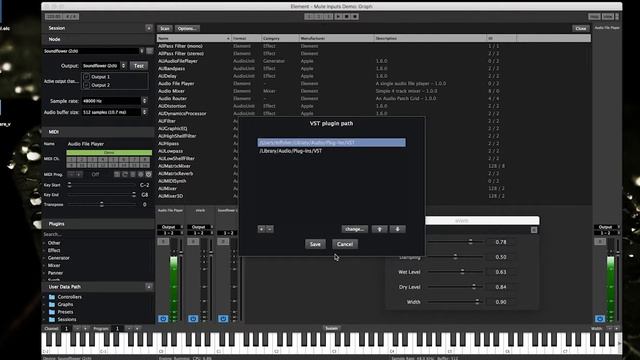The width and height of the screenshot is (640, 360).
Task: Click the plugin Search field
Action: coord(98,234)
